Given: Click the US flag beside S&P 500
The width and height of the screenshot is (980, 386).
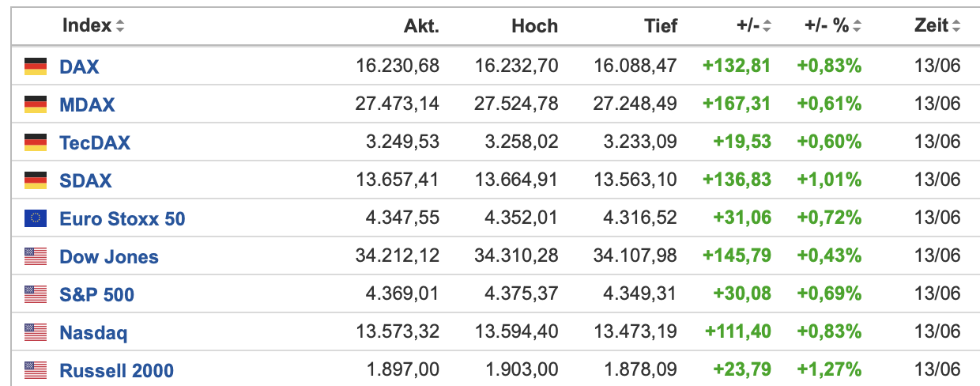Looking at the screenshot, I should pos(36,294).
